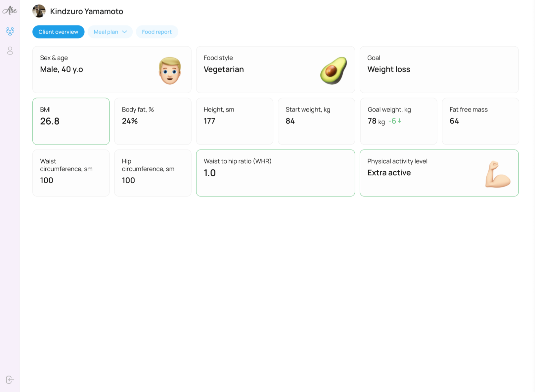Click the Body fat percentage card
Image resolution: width=535 pixels, height=392 pixels.
(x=153, y=121)
